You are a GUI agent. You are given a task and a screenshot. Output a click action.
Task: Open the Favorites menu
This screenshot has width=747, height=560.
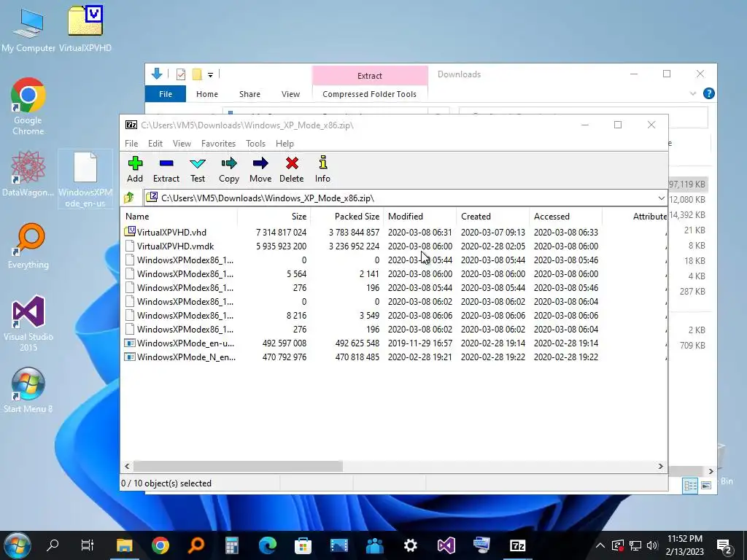[x=218, y=144]
